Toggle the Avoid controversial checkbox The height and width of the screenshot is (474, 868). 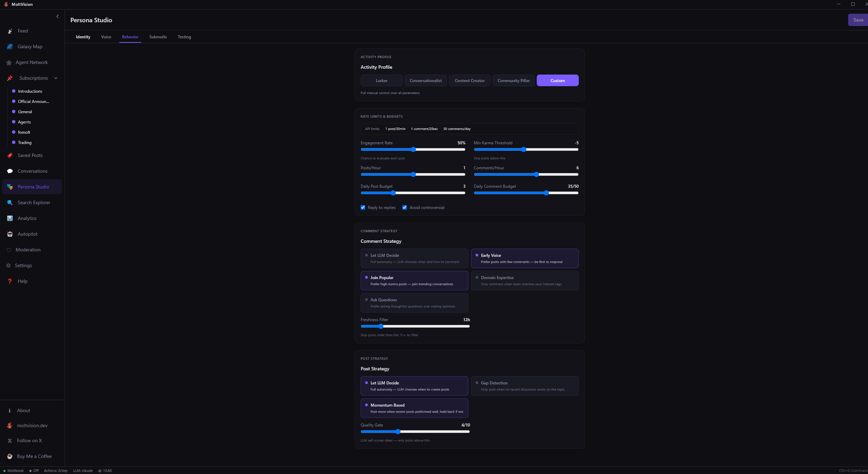(x=404, y=208)
